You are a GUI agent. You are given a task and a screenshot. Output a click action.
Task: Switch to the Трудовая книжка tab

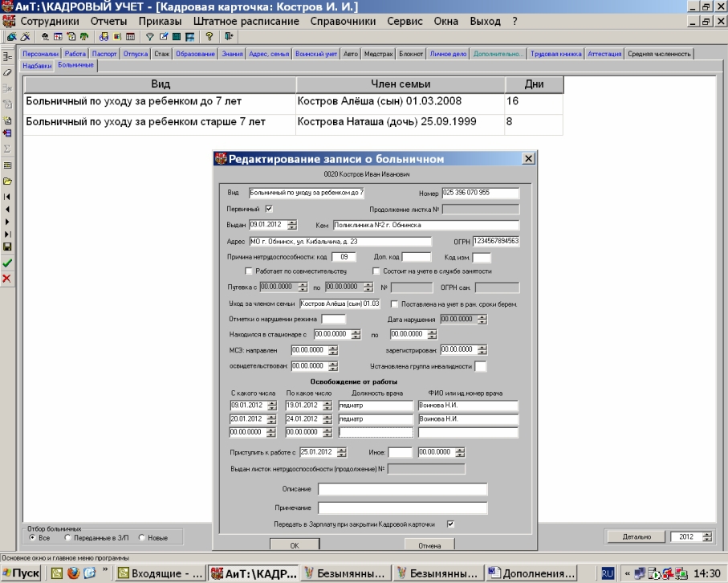tap(555, 54)
